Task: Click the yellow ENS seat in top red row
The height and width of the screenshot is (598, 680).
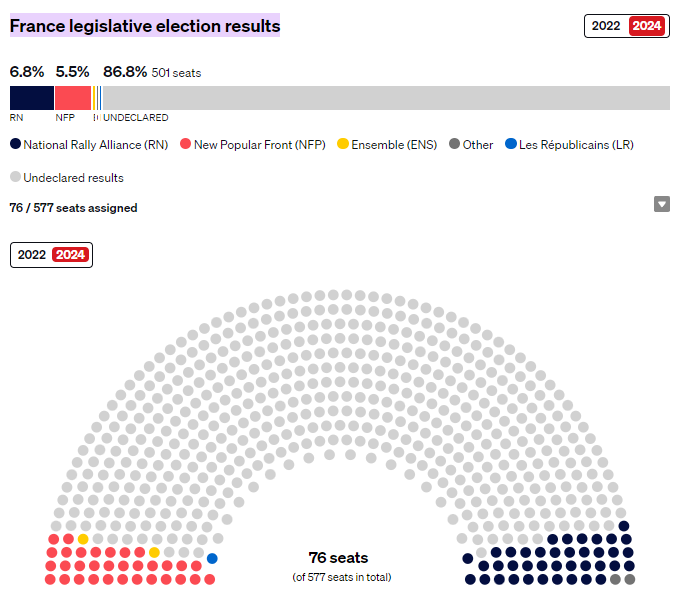Action: tap(83, 539)
